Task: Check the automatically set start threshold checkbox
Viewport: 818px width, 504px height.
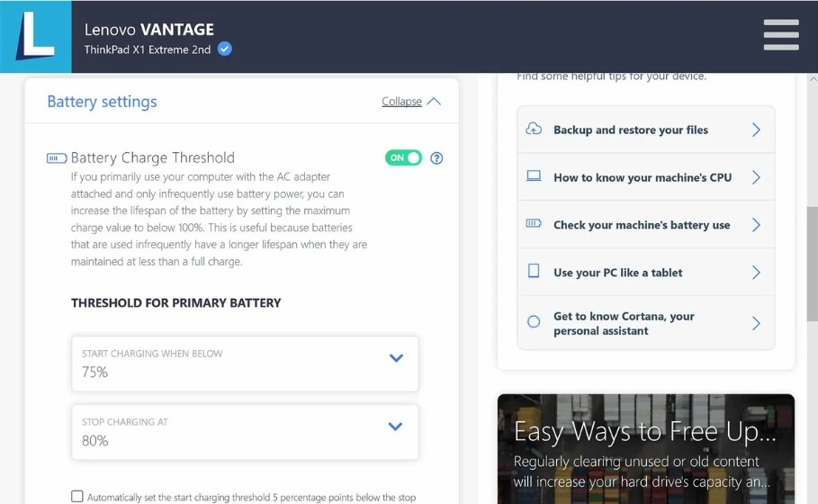Action: (x=77, y=496)
